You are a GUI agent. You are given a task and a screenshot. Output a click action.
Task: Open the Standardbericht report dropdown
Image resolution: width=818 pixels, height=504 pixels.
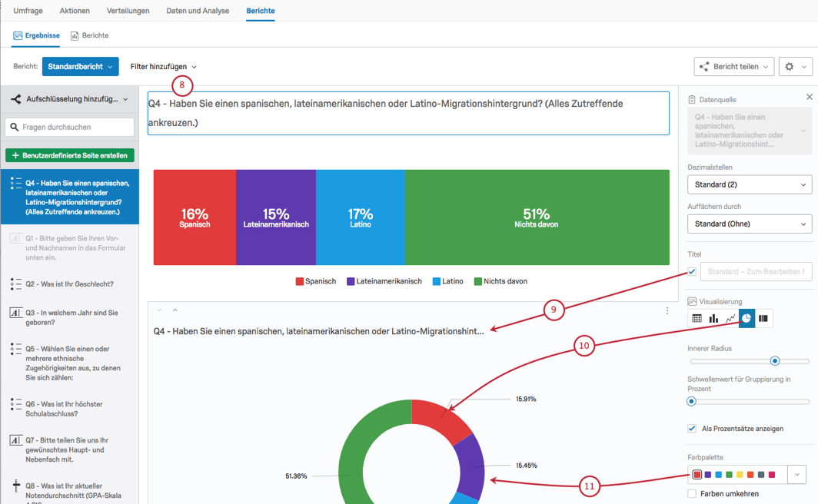coord(80,67)
